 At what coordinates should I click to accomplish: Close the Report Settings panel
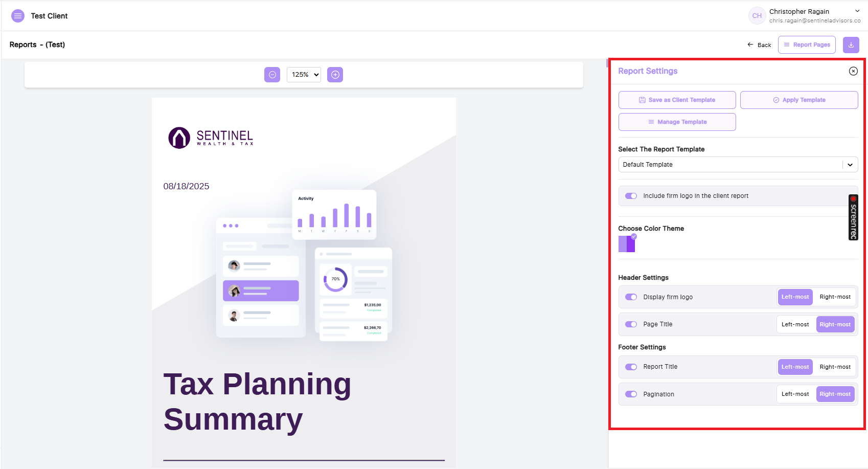coord(853,71)
